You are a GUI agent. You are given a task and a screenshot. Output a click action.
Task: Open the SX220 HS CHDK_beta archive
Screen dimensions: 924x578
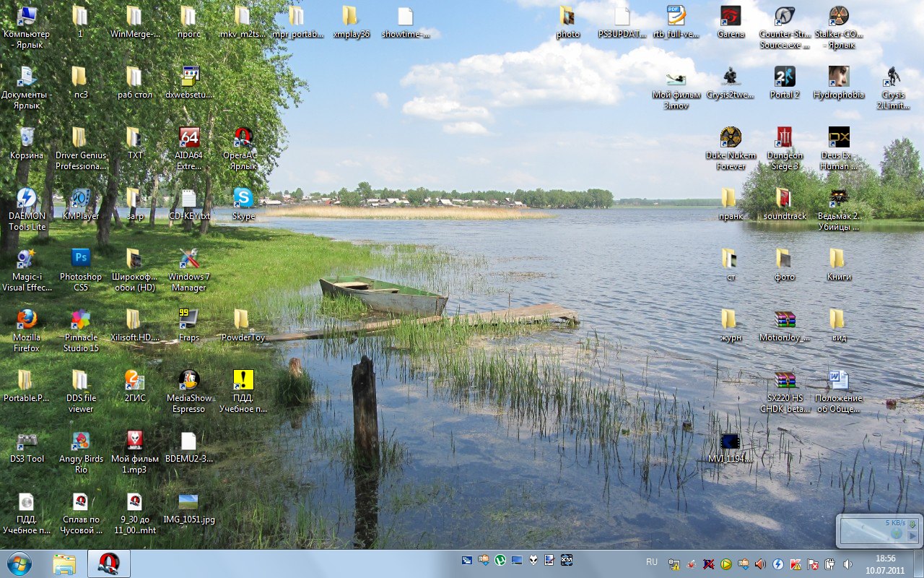785,392
